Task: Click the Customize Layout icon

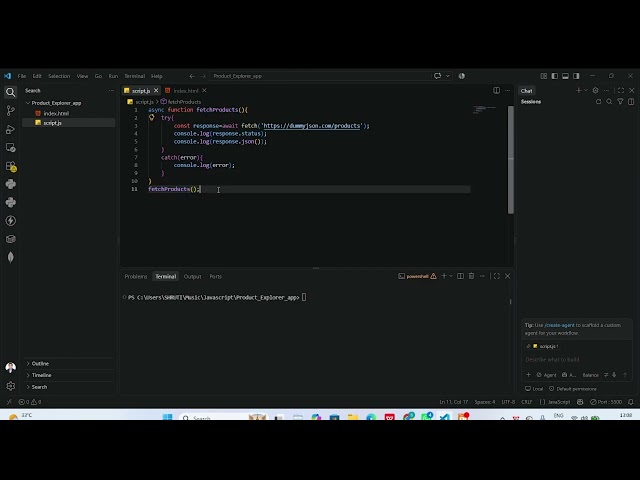Action: click(544, 76)
